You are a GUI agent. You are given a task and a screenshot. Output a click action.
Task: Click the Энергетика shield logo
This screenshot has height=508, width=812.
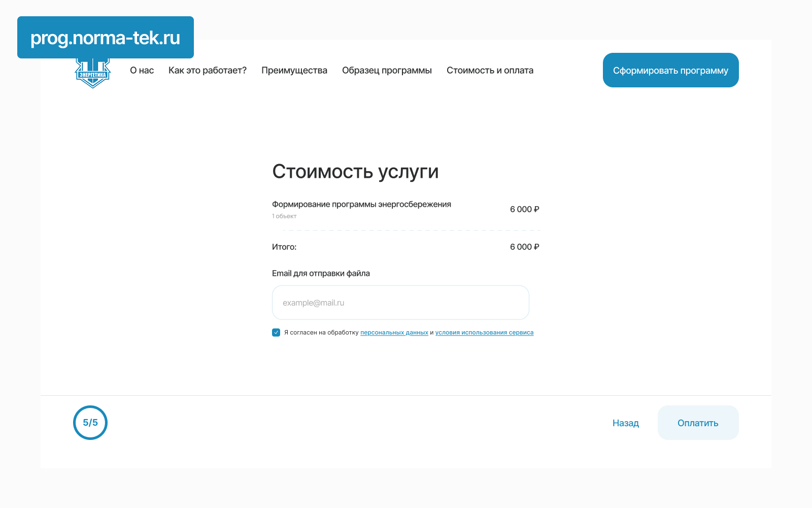[x=93, y=74]
